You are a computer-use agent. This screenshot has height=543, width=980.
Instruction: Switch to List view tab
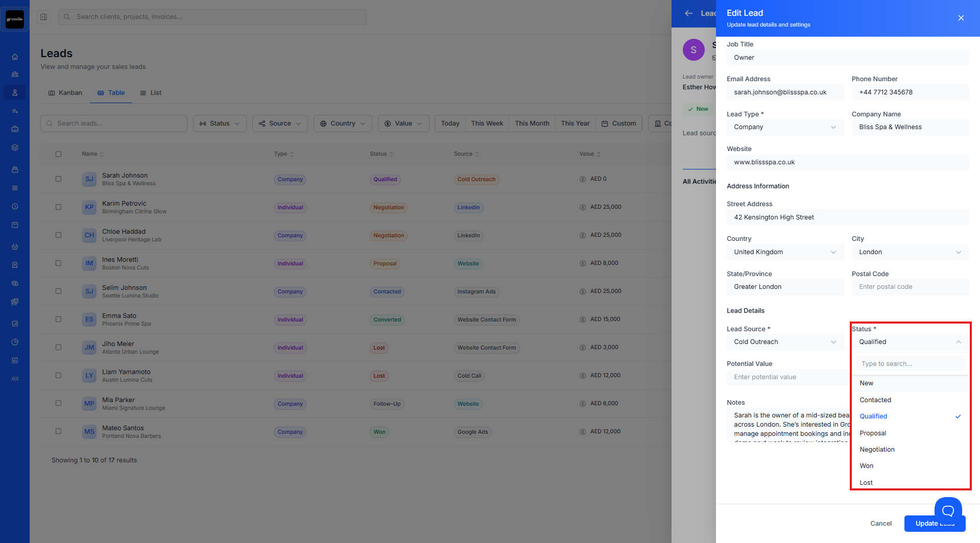(151, 93)
